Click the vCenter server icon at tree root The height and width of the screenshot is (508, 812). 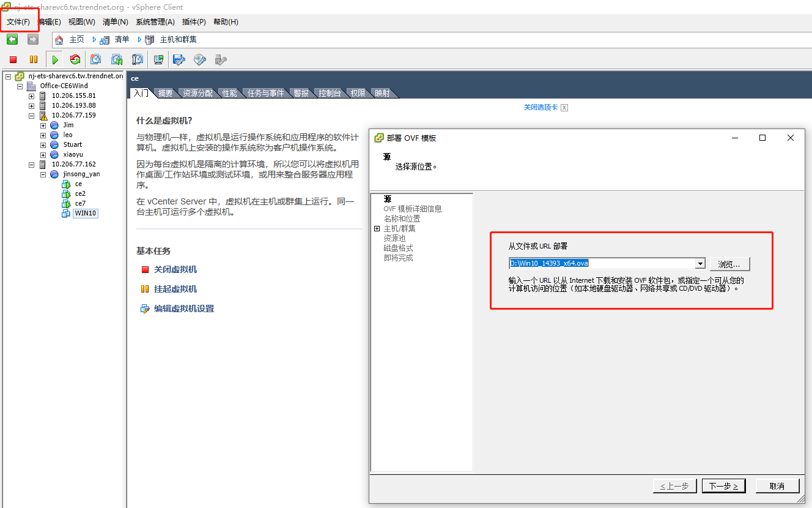pyautogui.click(x=20, y=77)
